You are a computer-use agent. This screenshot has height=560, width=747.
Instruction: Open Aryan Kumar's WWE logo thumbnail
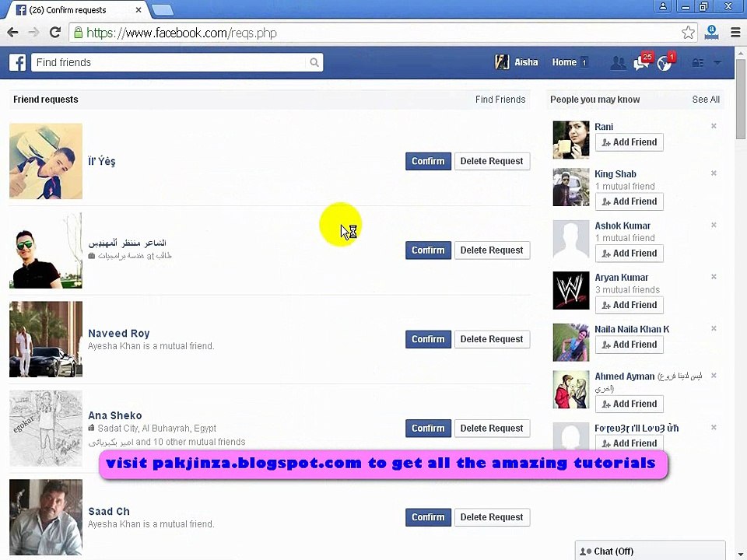(570, 291)
